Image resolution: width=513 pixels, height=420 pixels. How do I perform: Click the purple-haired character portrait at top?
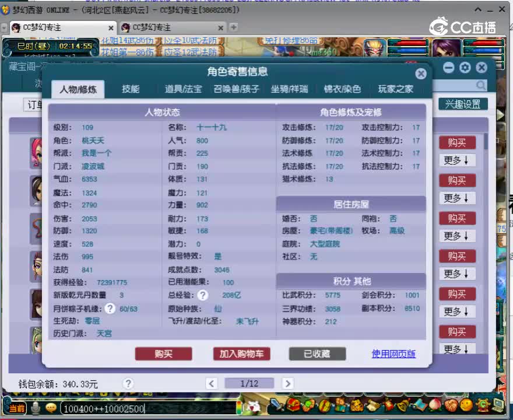coord(447,48)
